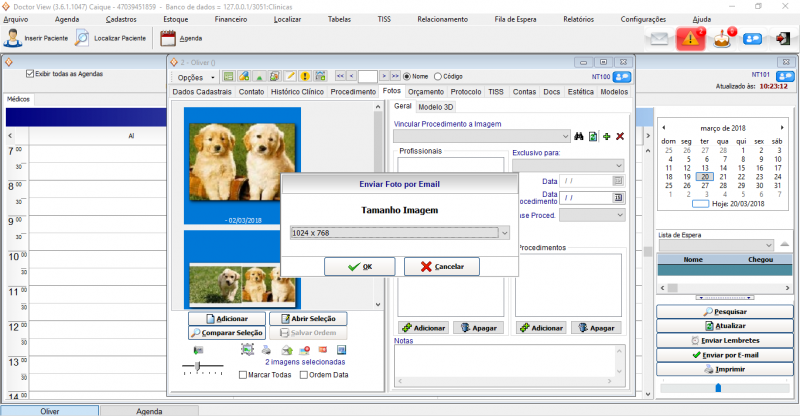Check the Marcar Todas checkbox
The width and height of the screenshot is (800, 416).
click(244, 375)
